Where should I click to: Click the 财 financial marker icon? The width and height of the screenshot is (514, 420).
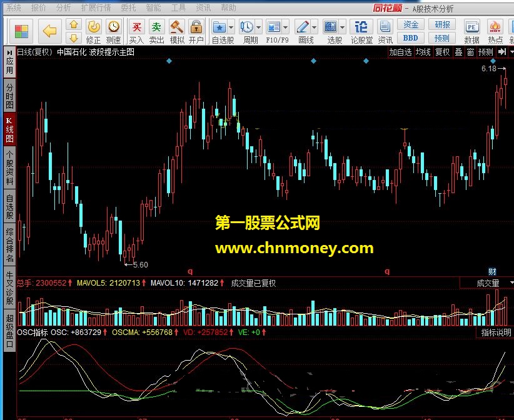coord(492,272)
